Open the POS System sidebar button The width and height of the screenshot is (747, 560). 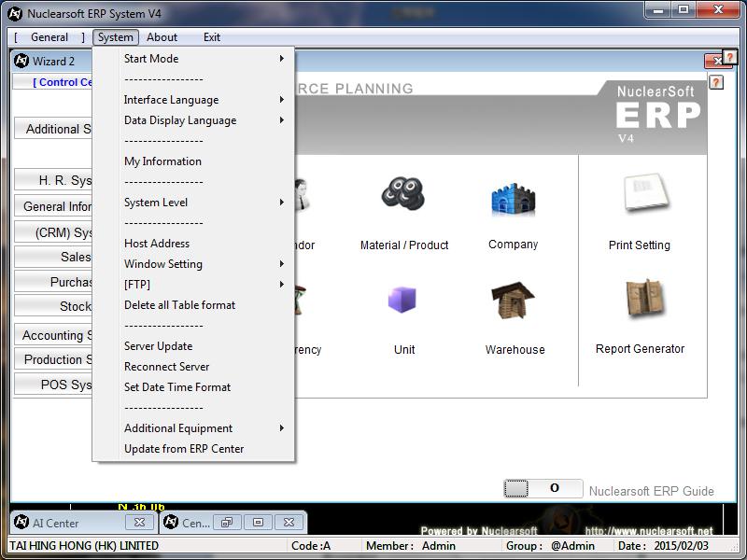tap(53, 384)
